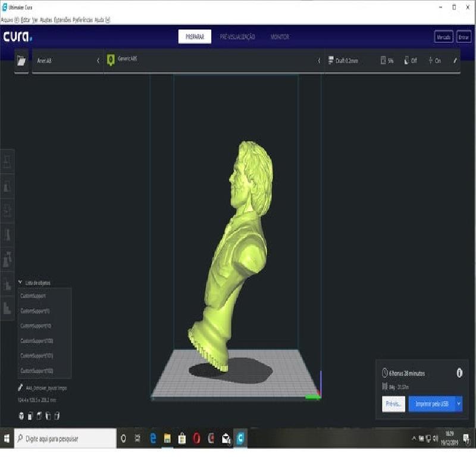Click pencil icon to rename the model
Image resolution: width=476 pixels, height=476 pixels.
pos(21,387)
